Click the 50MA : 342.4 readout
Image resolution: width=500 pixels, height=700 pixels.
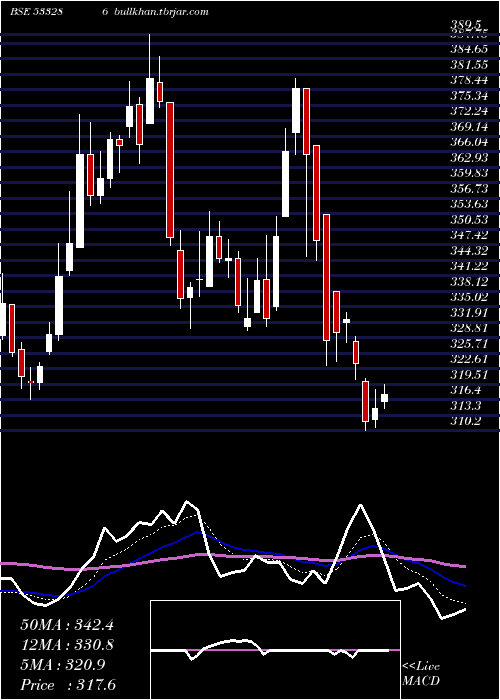[67, 625]
